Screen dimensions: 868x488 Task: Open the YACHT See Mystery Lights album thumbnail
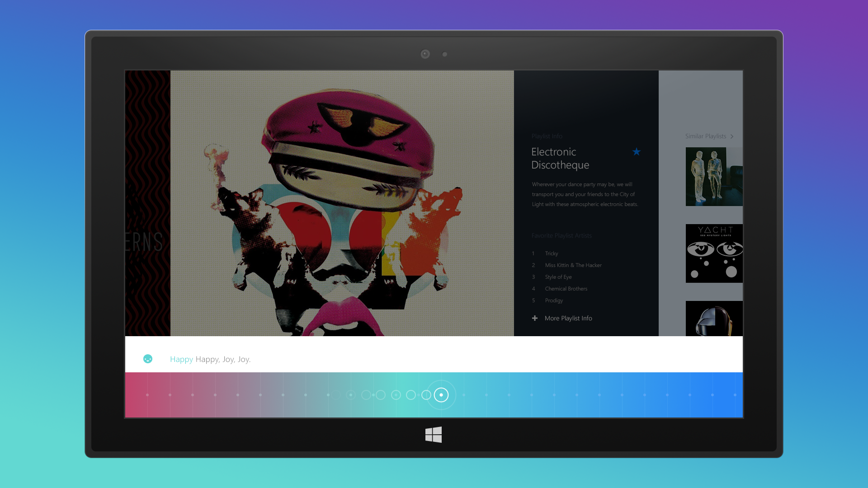(x=714, y=253)
